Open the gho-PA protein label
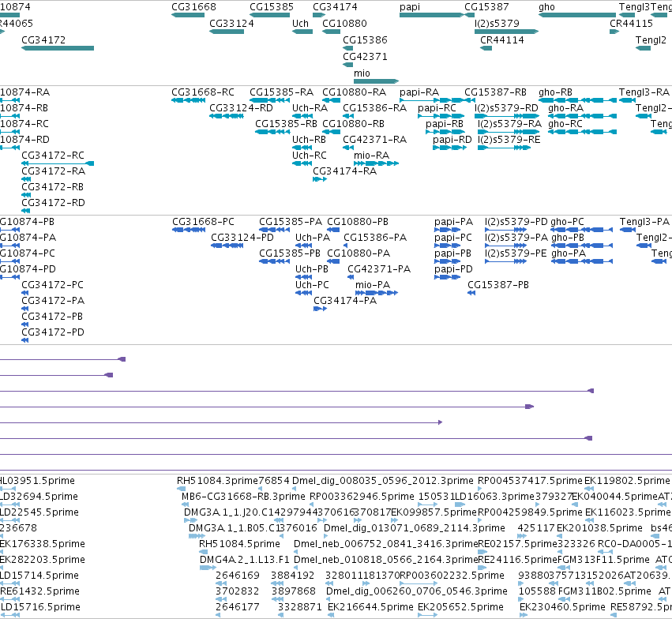This screenshot has width=672, height=619. pyautogui.click(x=569, y=254)
